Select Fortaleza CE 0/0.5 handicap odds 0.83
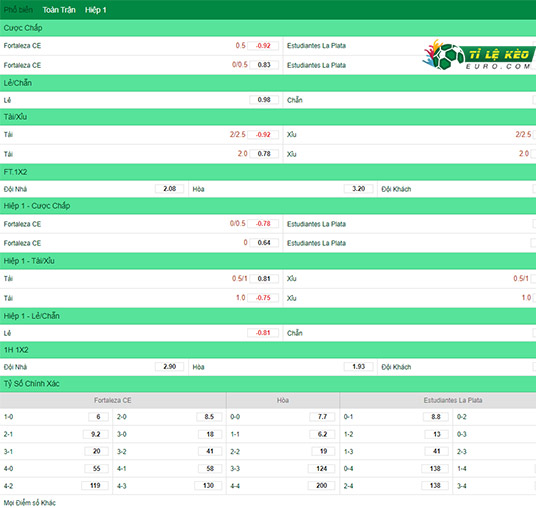 click(264, 65)
